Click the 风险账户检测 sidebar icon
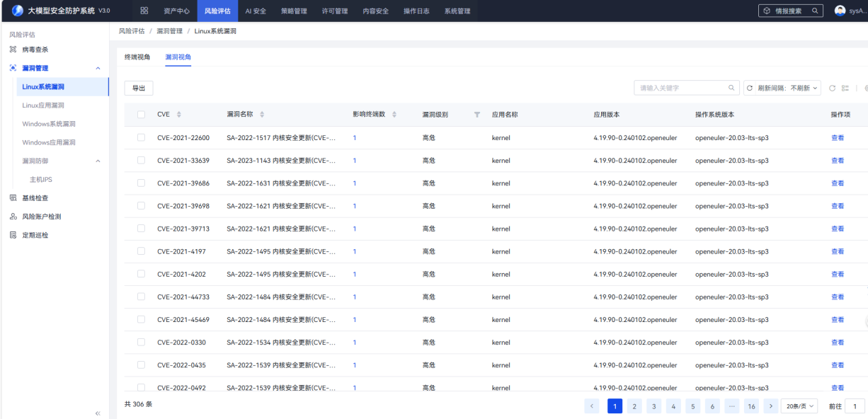 pos(13,217)
